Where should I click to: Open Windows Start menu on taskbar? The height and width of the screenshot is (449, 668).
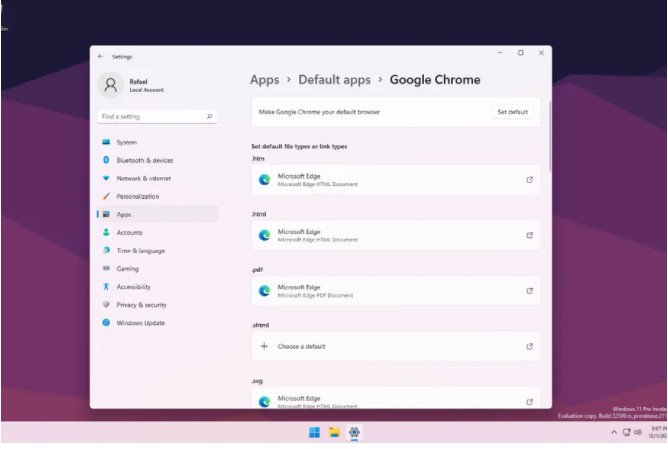(314, 432)
